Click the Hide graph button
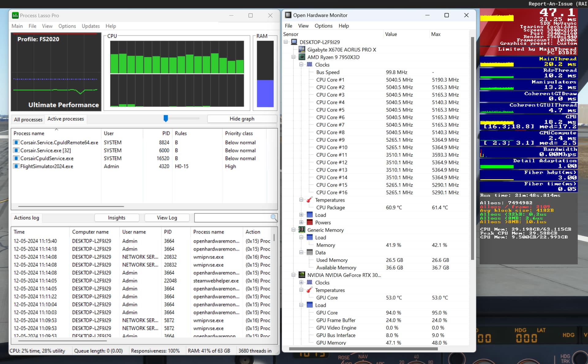The width and height of the screenshot is (588, 364). (242, 119)
